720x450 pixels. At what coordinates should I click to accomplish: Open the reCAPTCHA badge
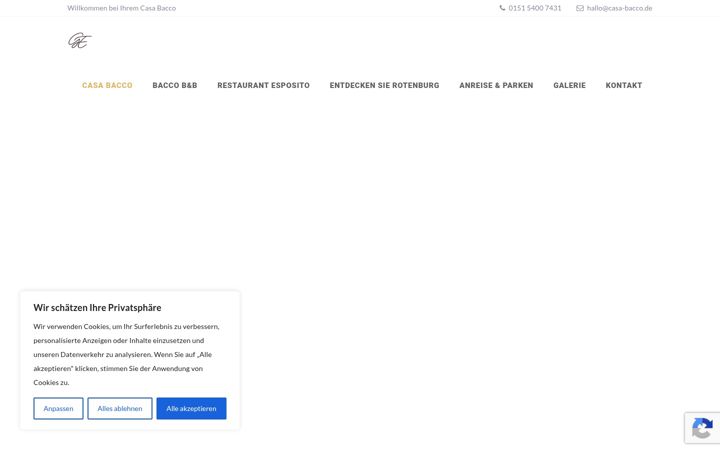click(702, 428)
